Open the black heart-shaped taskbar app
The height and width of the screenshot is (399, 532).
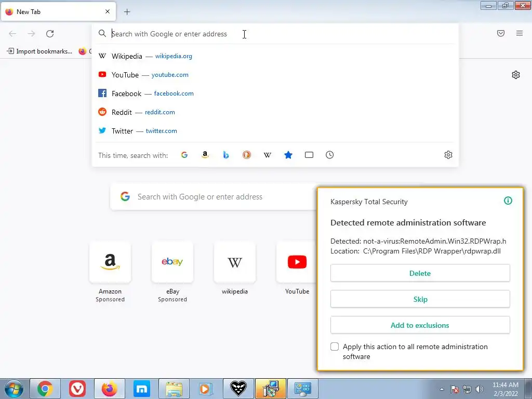click(x=238, y=389)
